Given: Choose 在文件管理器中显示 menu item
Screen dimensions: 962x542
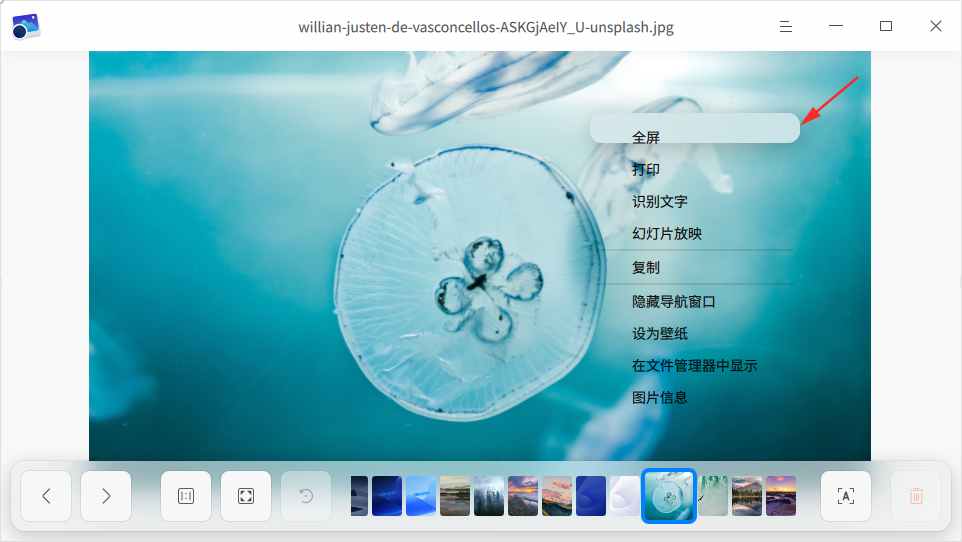Looking at the screenshot, I should click(695, 365).
